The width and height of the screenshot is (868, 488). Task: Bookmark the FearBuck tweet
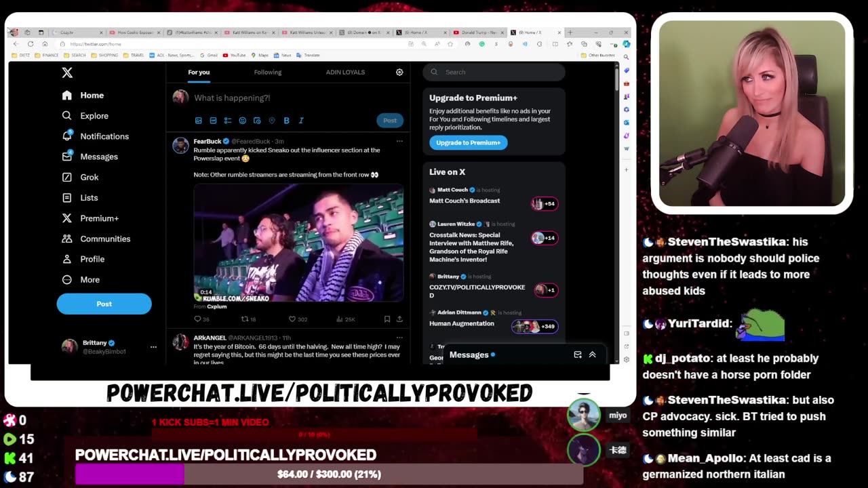pos(387,319)
